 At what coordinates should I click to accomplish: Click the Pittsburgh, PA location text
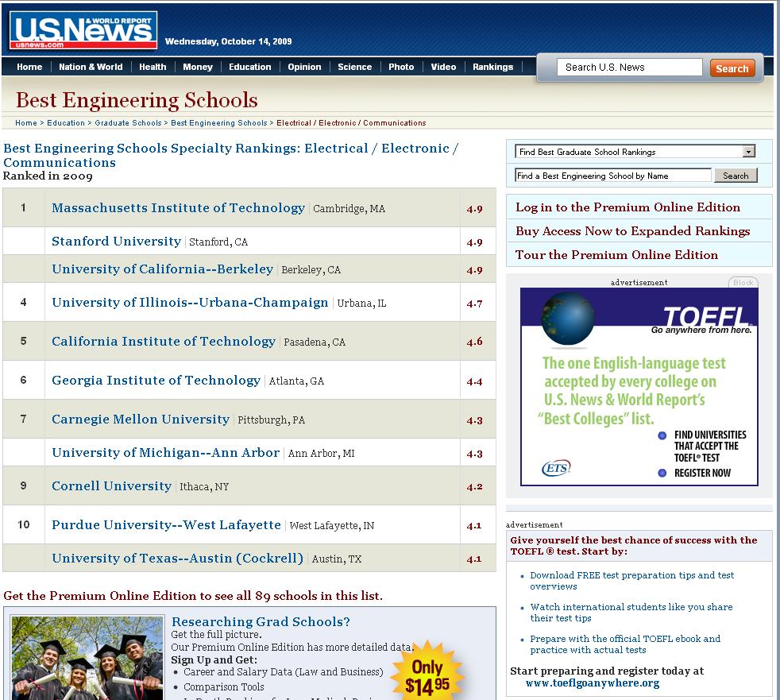[x=271, y=420]
